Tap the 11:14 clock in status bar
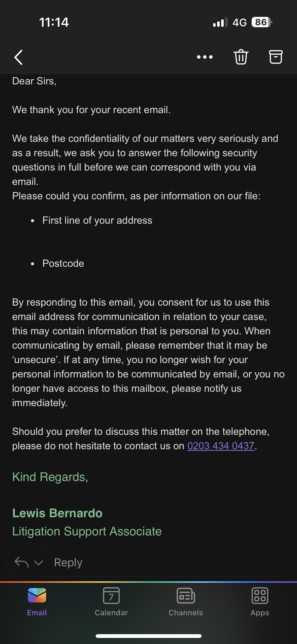The height and width of the screenshot is (644, 297). (54, 22)
